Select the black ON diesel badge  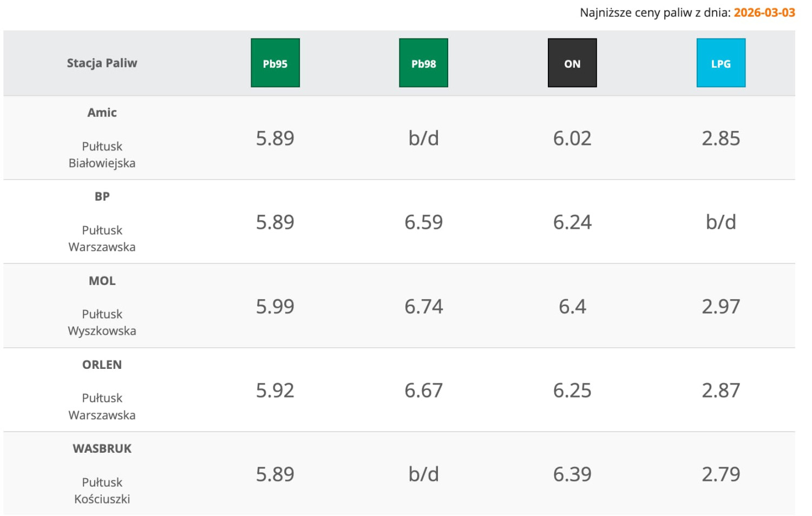tap(572, 63)
